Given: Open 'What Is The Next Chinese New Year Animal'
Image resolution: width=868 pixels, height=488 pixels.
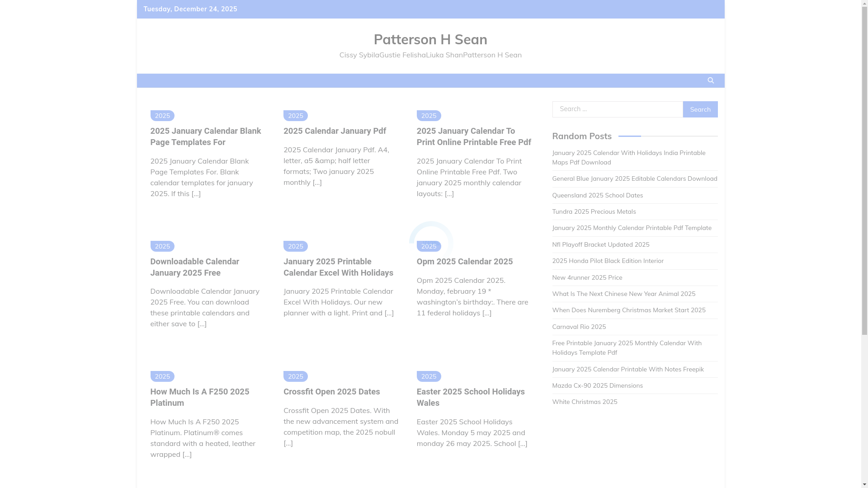Looking at the screenshot, I should pyautogui.click(x=623, y=294).
